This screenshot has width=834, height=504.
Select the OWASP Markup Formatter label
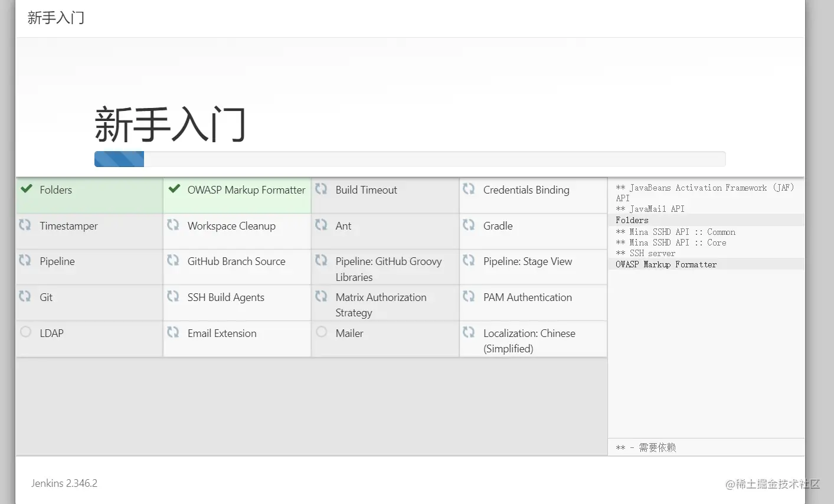pyautogui.click(x=247, y=190)
